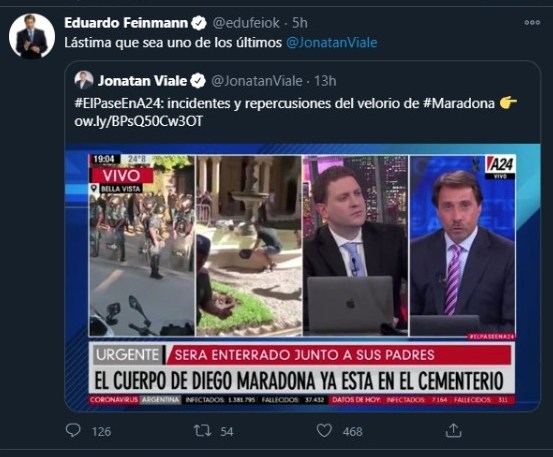This screenshot has height=457, width=553.
Task: Click Jonatan Viale name in quoted tweet
Action: point(142,81)
